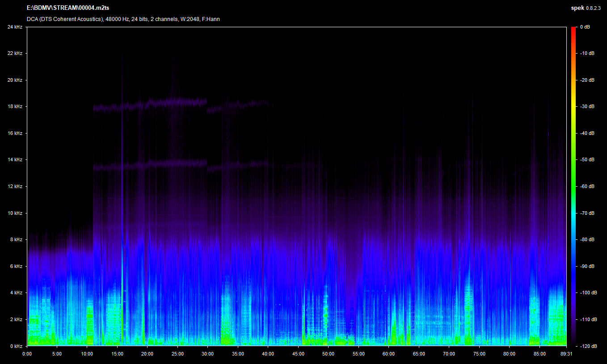Select the 24 kHz frequency axis label

pos(14,27)
